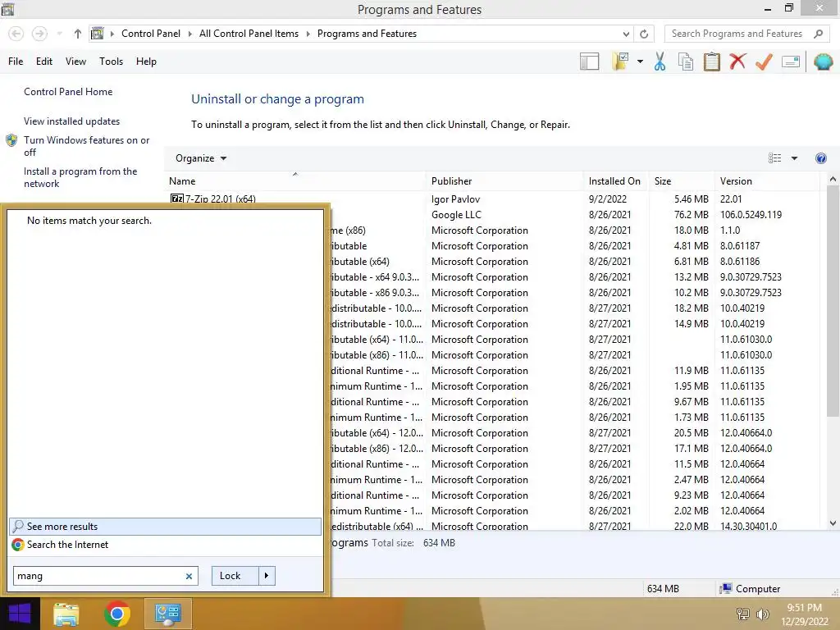Click the Lock button
This screenshot has height=630, width=840.
(235, 576)
